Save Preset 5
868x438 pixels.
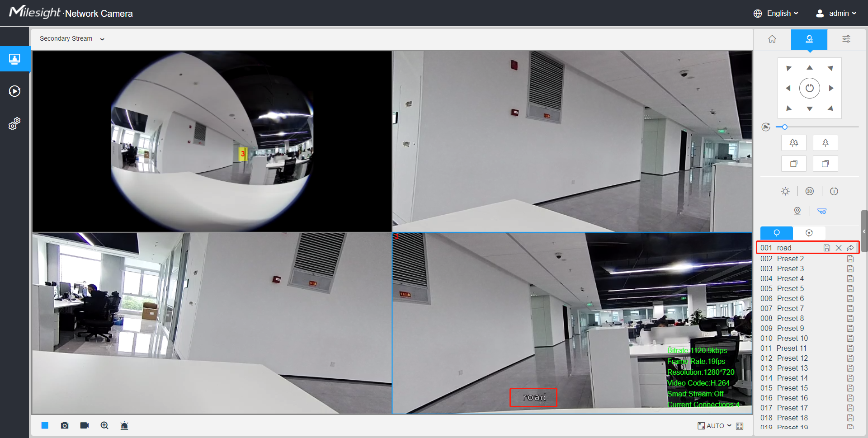point(850,289)
